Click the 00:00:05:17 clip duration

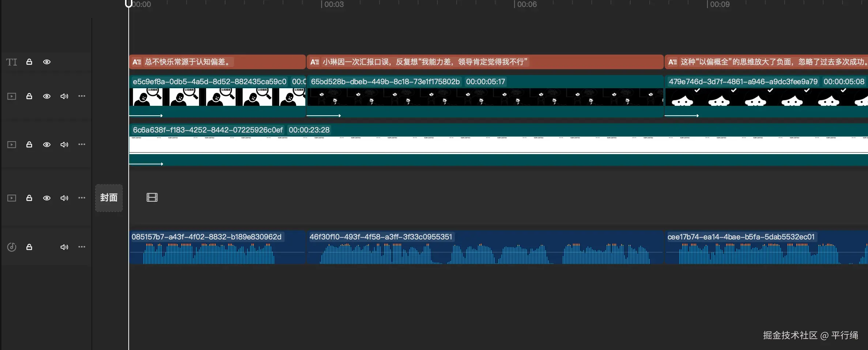(x=486, y=82)
